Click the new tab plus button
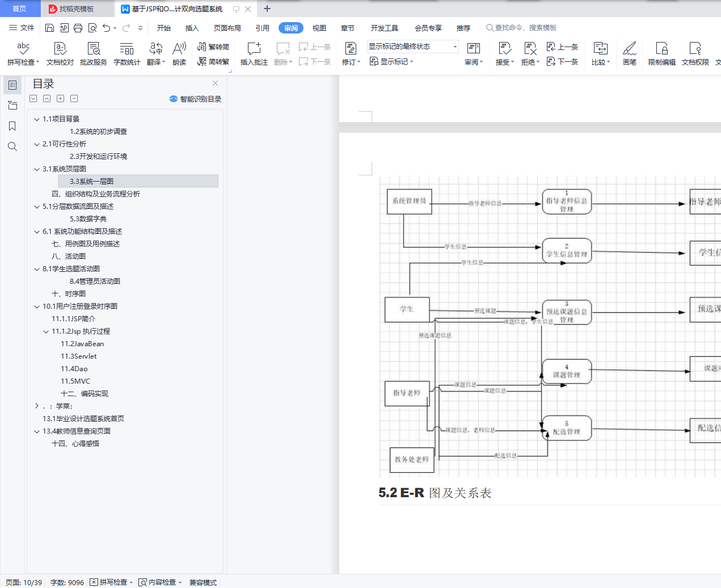Screen dimensions: 721x588 (267, 9)
